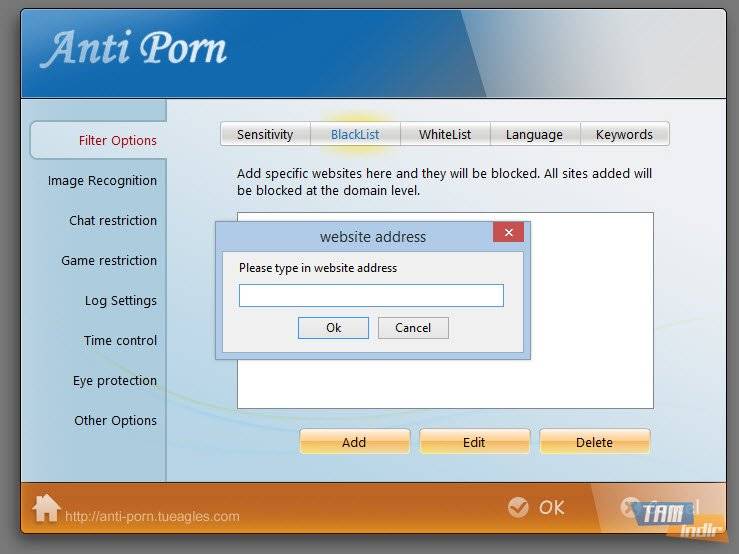Image resolution: width=739 pixels, height=554 pixels.
Task: Open Log Settings in the sidebar
Action: click(120, 301)
